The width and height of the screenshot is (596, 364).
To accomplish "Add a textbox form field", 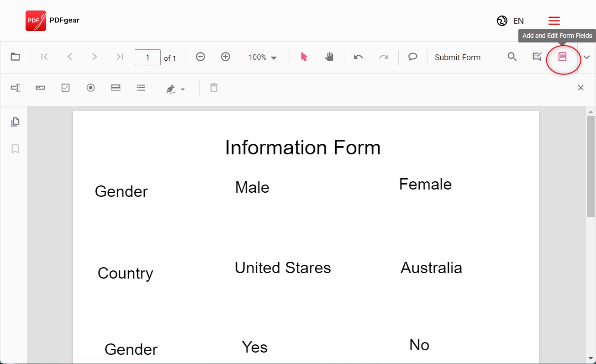I will 16,88.
